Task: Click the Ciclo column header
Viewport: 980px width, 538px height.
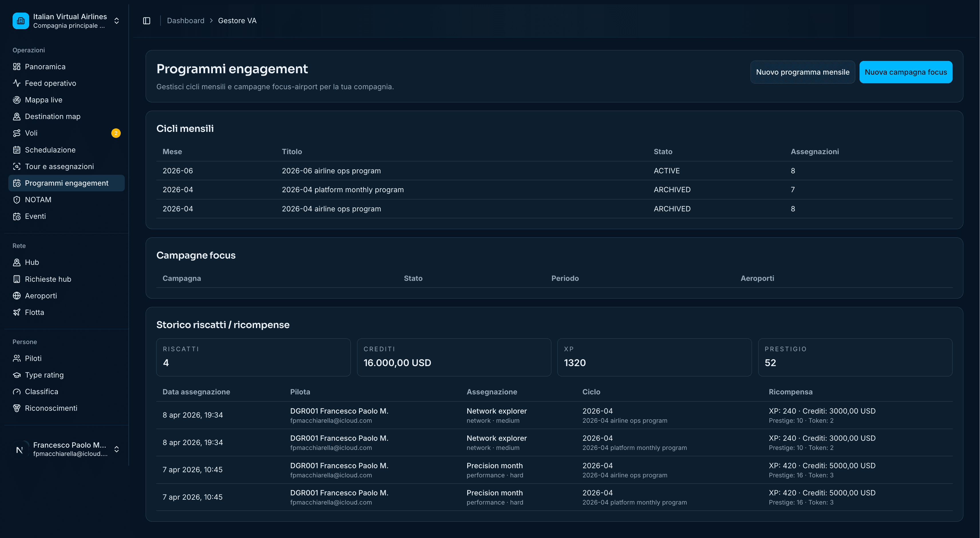Action: [591, 392]
